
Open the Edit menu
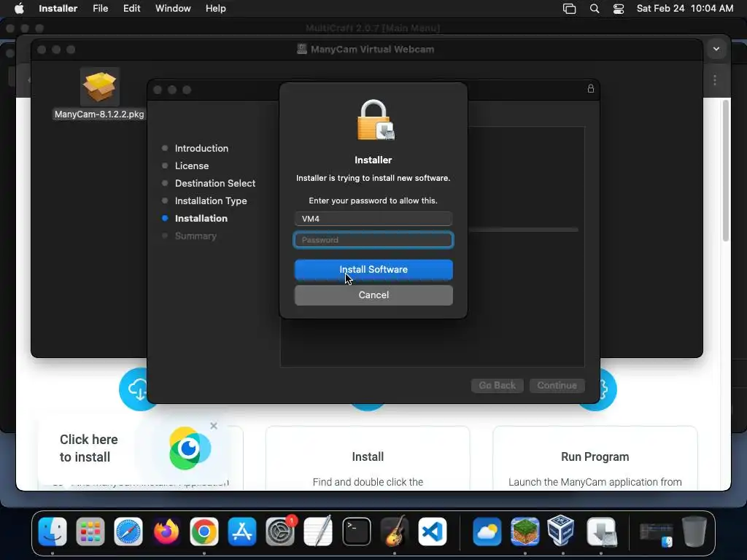click(x=131, y=8)
